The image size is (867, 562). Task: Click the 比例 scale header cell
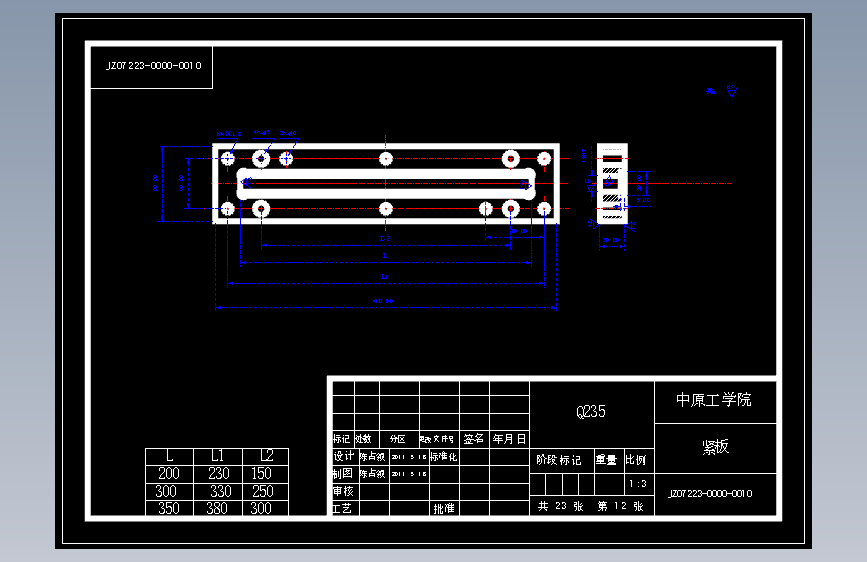[636, 460]
